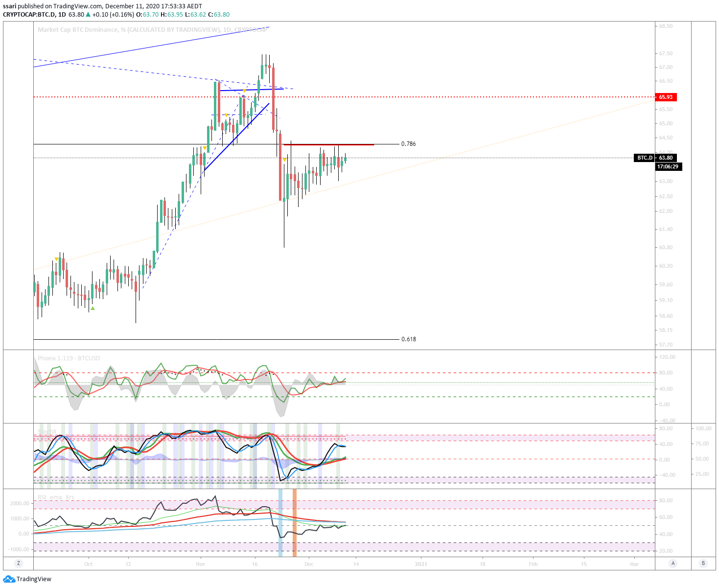Click the light blue vertical bar in RSI pane
Viewport: 719px width, 588px height.
(280, 522)
